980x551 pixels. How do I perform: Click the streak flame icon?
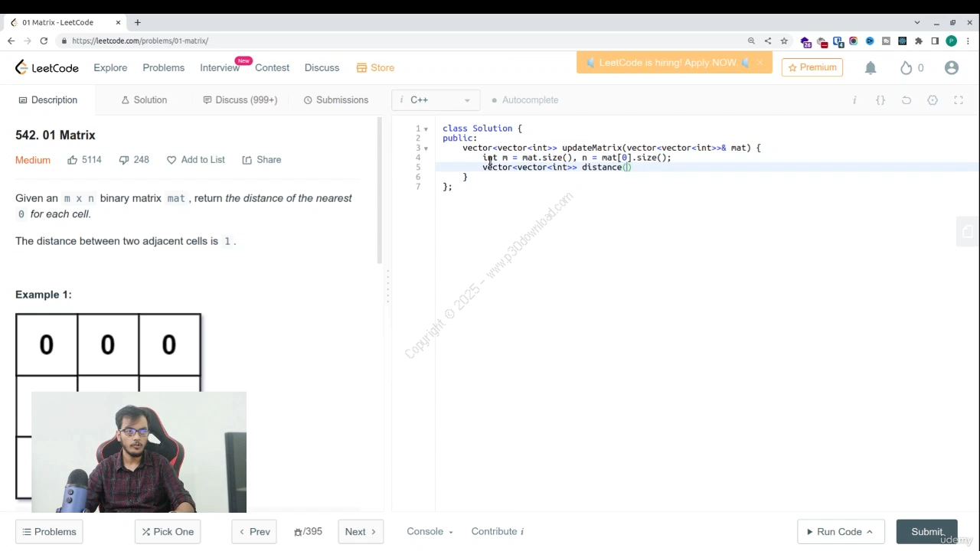[906, 68]
